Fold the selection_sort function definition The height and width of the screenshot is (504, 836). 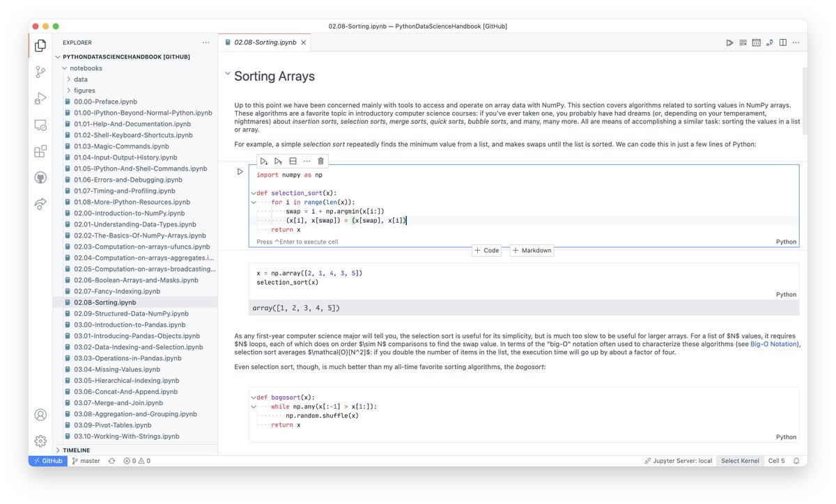(x=253, y=193)
